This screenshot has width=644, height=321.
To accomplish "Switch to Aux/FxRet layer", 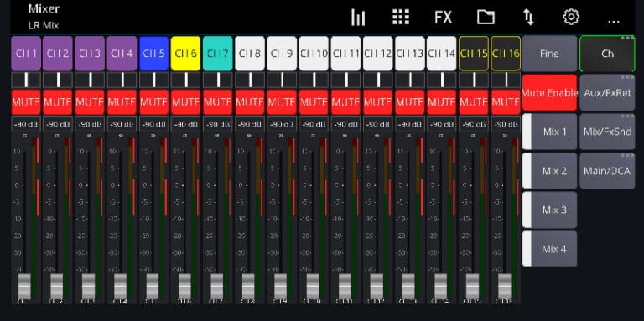I will pyautogui.click(x=607, y=93).
